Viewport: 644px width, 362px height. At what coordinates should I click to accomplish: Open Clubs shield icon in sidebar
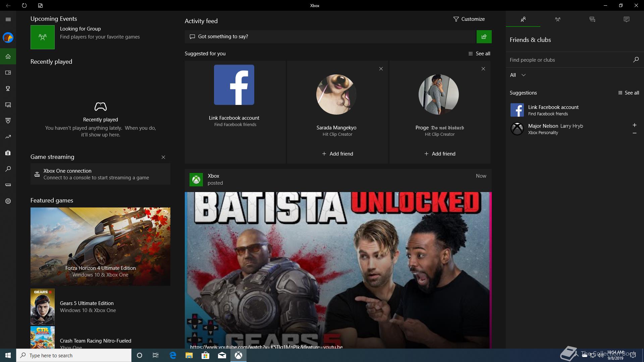pyautogui.click(x=8, y=121)
